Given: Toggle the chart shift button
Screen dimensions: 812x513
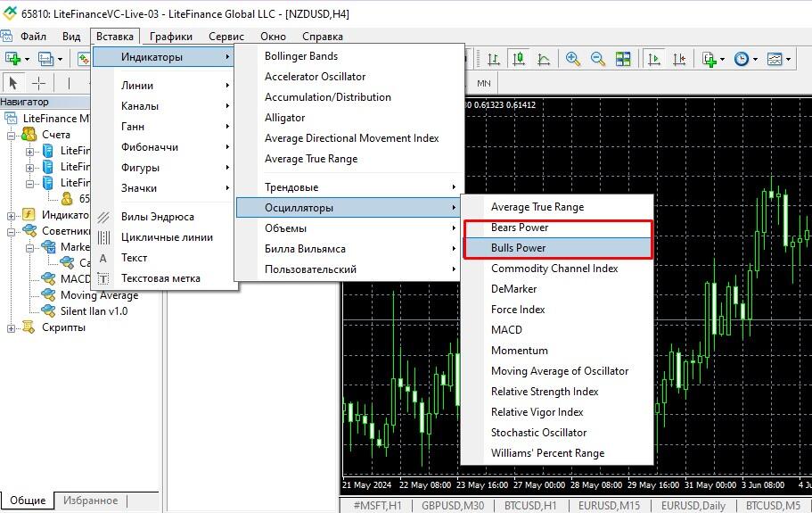Looking at the screenshot, I should [x=679, y=59].
